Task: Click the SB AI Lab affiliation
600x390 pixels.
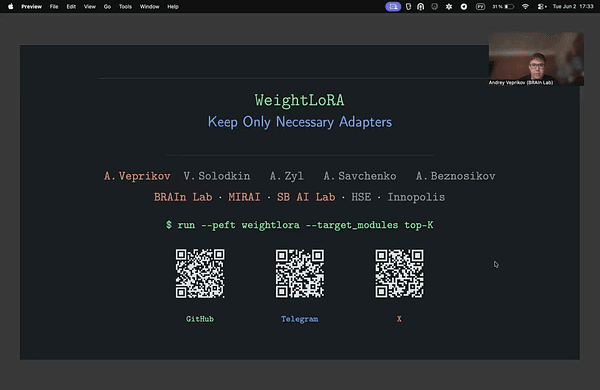Action: pos(306,197)
